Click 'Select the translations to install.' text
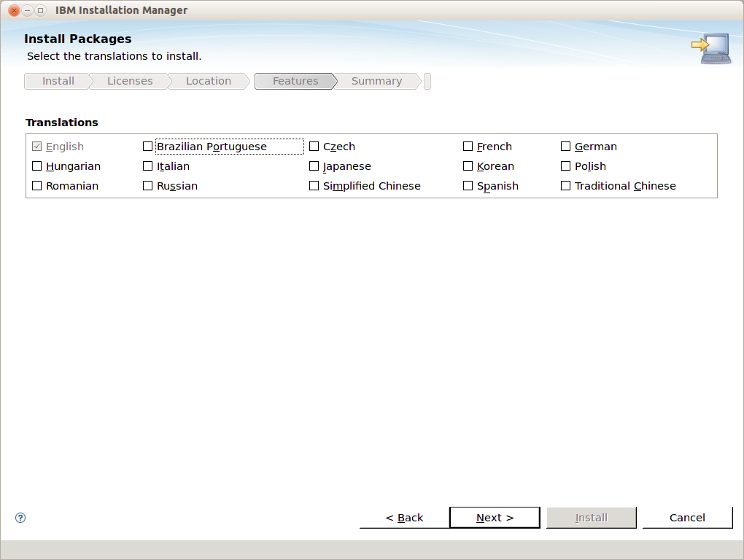The image size is (744, 560). pos(114,56)
